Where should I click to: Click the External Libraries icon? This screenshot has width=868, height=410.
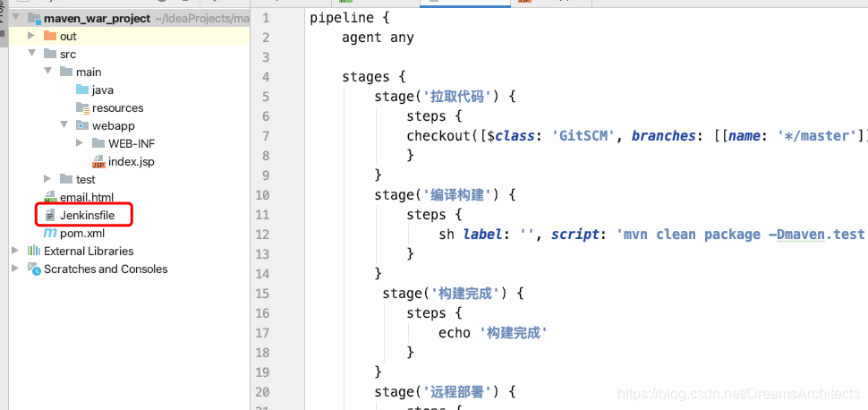(34, 251)
